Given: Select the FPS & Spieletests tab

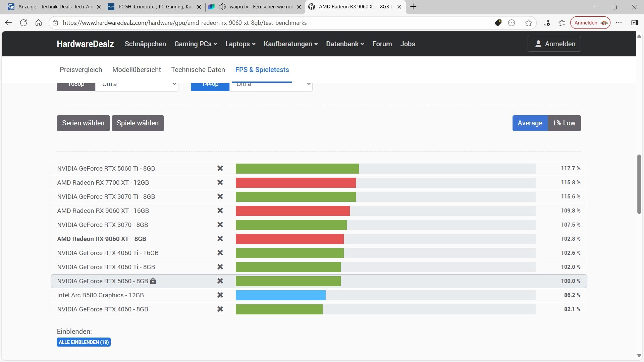Looking at the screenshot, I should click(x=262, y=70).
